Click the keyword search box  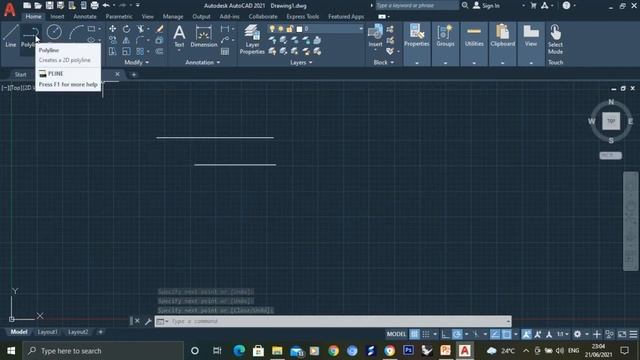click(417, 6)
